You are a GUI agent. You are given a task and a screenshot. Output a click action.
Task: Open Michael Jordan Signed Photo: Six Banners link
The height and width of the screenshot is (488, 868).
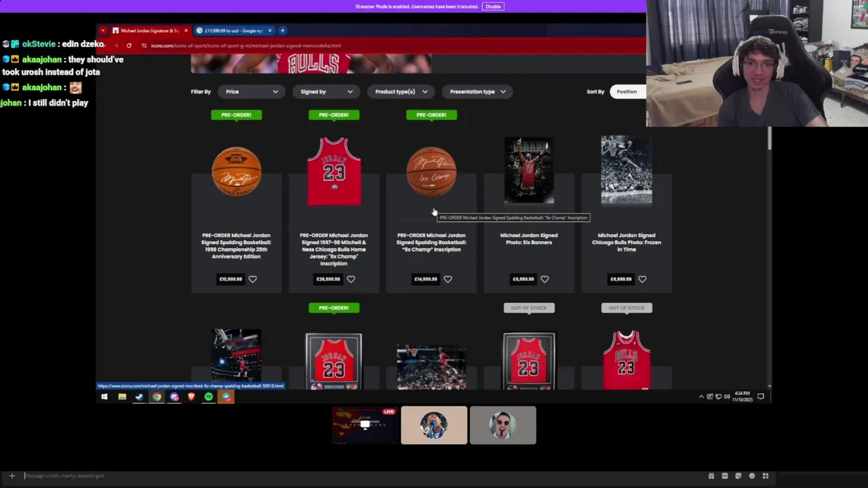tap(529, 239)
